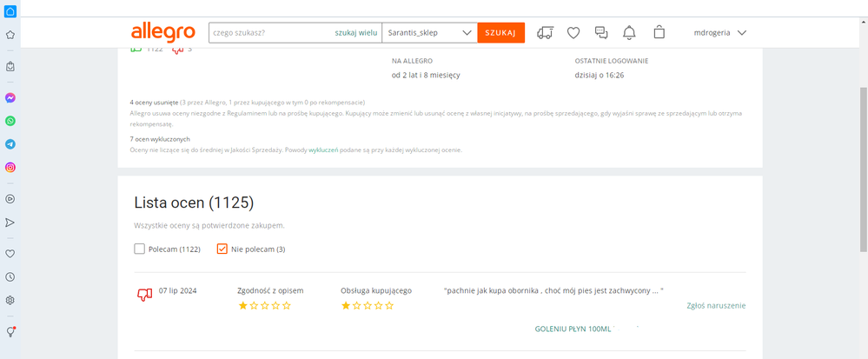Check the Polecam (1122) checkbox
The height and width of the screenshot is (359, 868).
[x=139, y=249]
